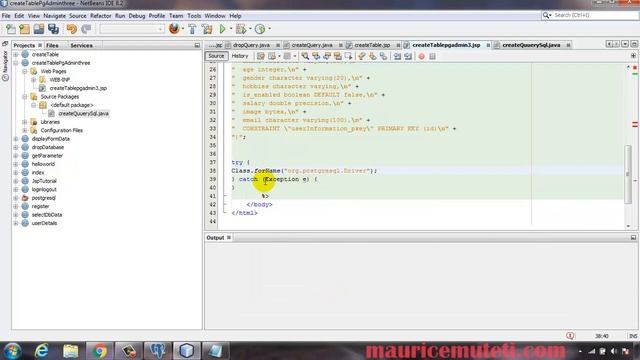This screenshot has width=640, height=360.
Task: Open pgAdmin elephant icon in taskbar
Action: (158, 351)
